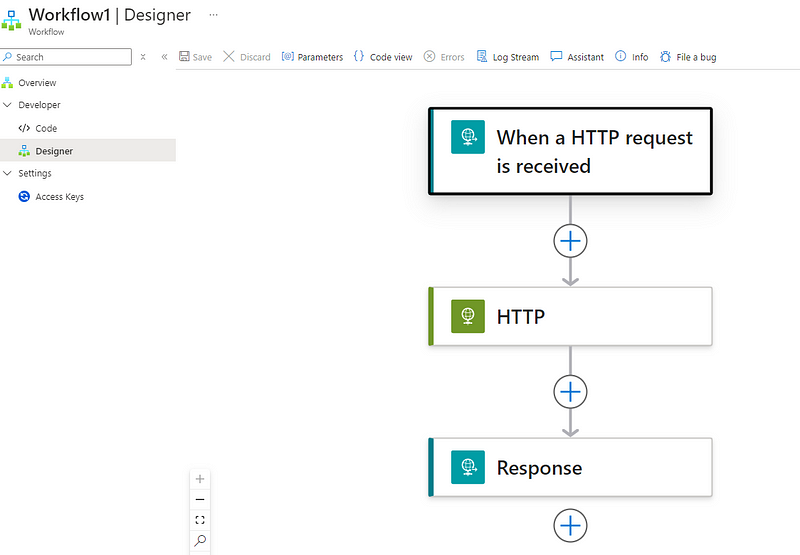The width and height of the screenshot is (800, 555).
Task: Select the Response action card
Action: point(570,467)
